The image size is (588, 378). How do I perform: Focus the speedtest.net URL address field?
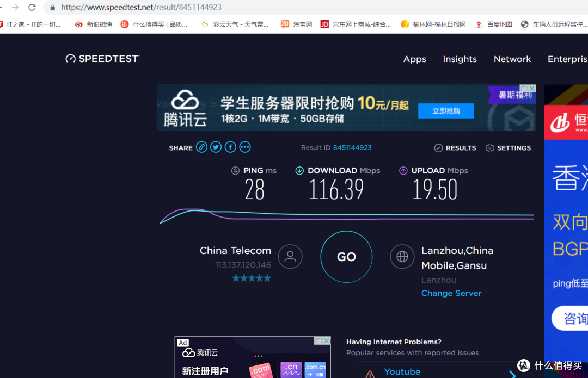point(141,7)
